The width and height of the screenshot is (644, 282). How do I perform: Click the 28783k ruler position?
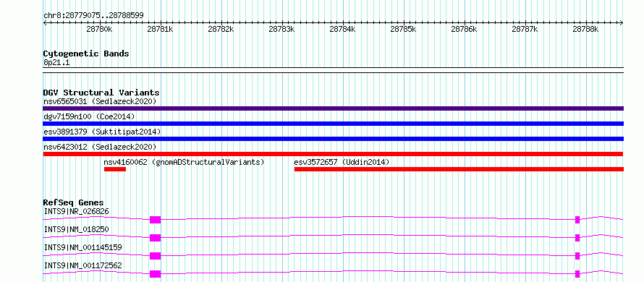281,29
